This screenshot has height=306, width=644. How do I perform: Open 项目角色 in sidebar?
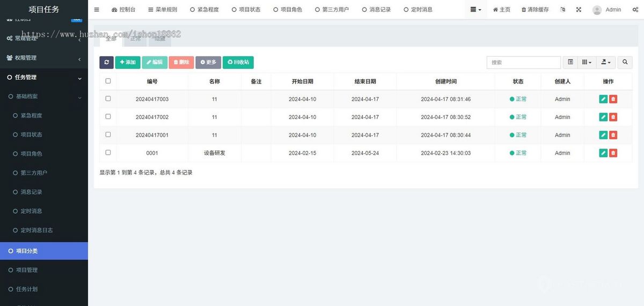[44, 154]
